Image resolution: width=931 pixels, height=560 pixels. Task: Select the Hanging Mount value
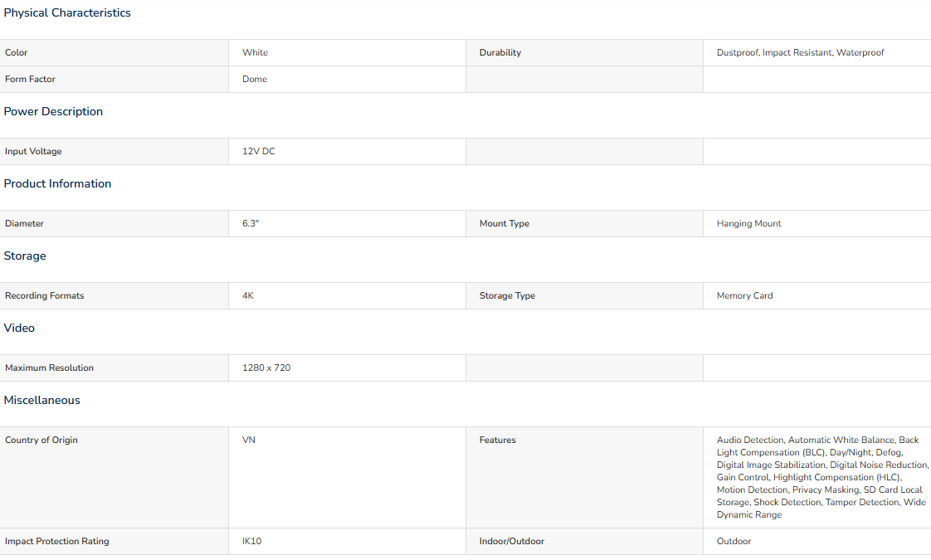point(748,223)
